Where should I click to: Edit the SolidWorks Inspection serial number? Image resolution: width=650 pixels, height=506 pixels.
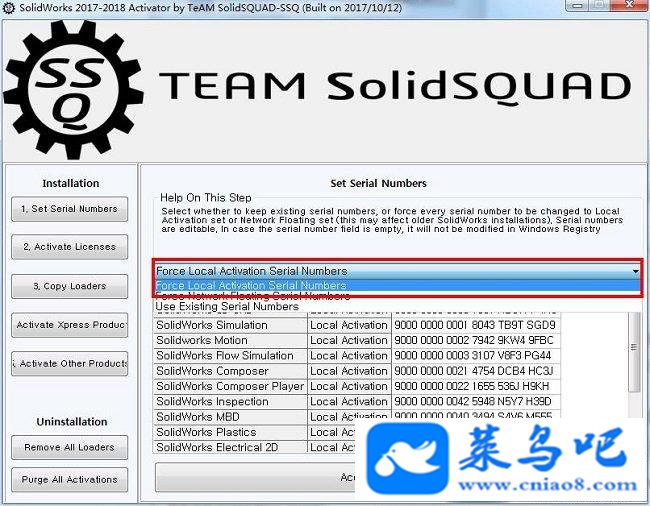pyautogui.click(x=476, y=402)
